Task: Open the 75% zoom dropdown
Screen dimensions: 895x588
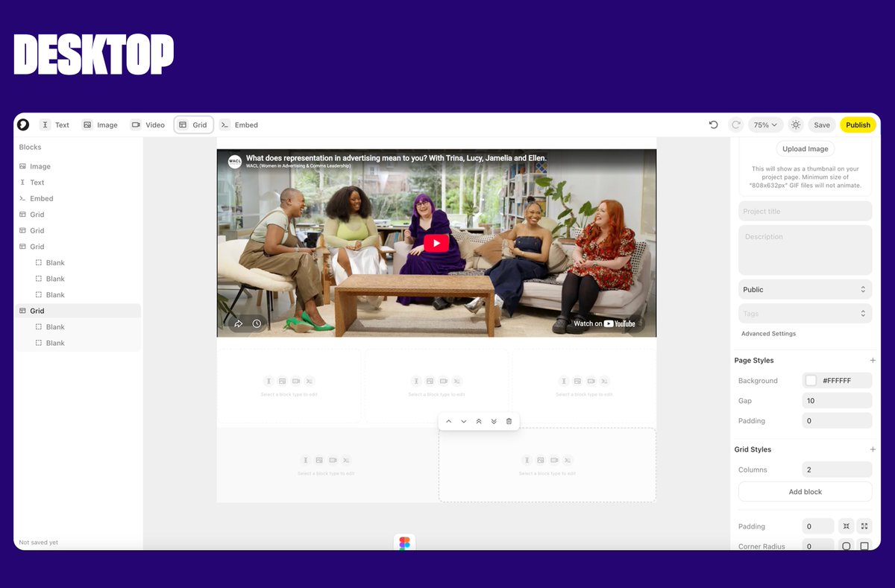Action: tap(765, 124)
